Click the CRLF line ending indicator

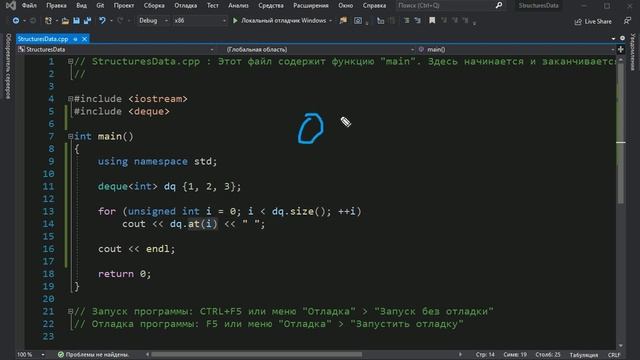[x=614, y=355]
